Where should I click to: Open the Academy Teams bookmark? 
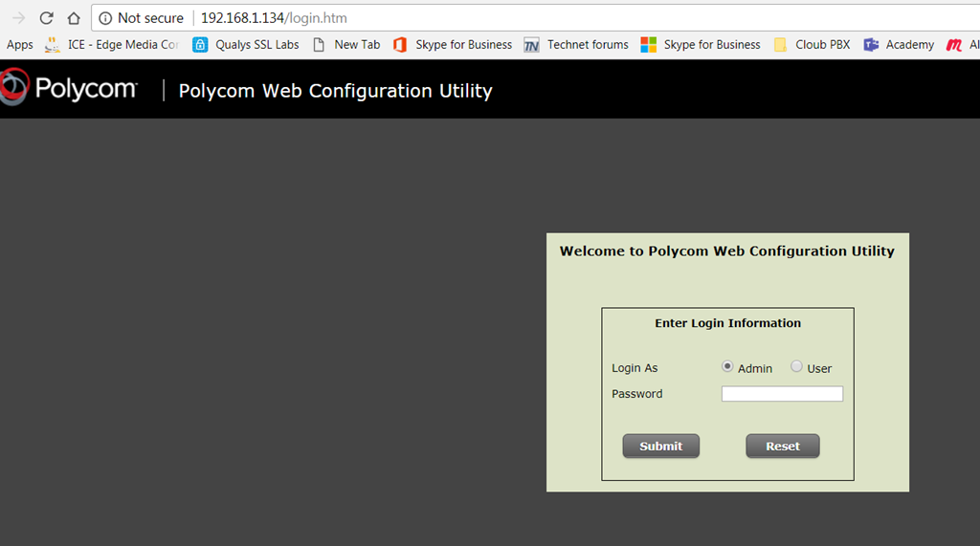pyautogui.click(x=899, y=44)
